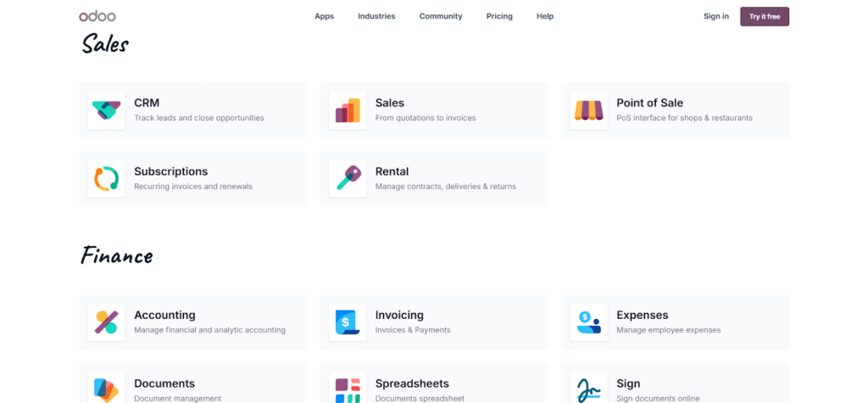
Task: Open the Help menu
Action: pos(545,16)
